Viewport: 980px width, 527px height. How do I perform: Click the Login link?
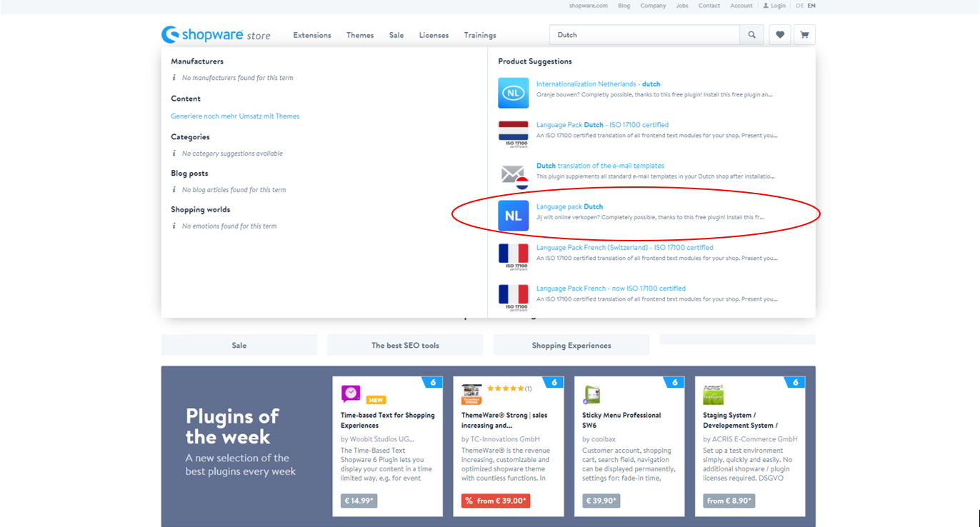(x=774, y=6)
